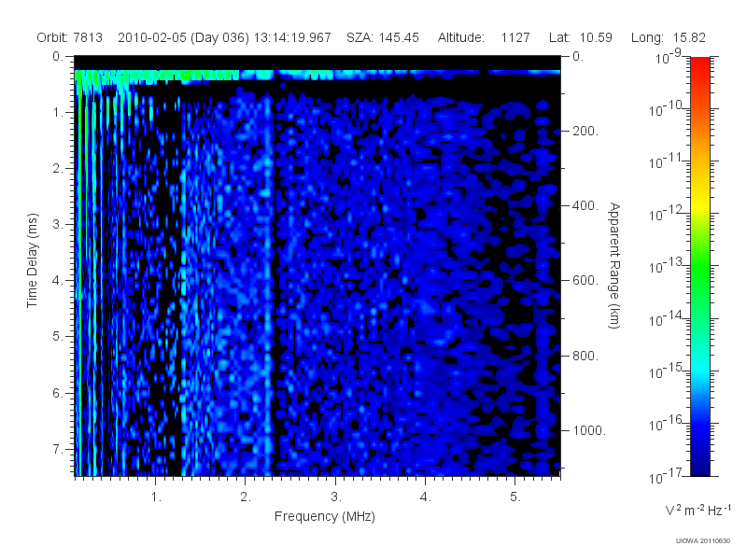Click the 7. tick label on the time delay axis
This screenshot has height=560, width=747.
coord(58,449)
